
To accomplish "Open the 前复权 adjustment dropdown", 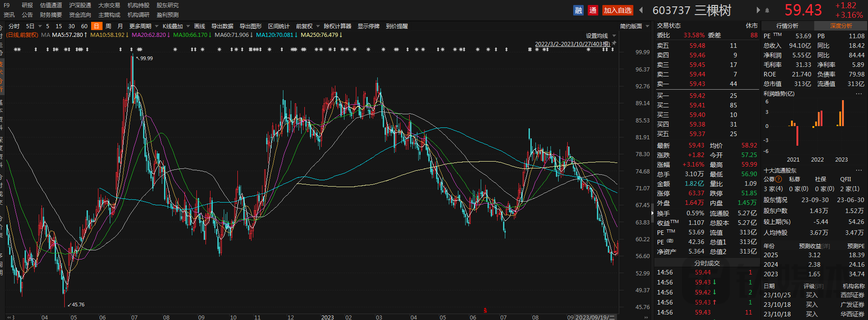I will click(x=307, y=26).
